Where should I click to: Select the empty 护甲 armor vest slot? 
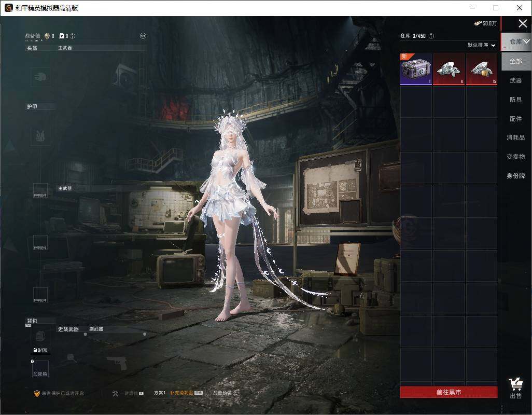coord(40,136)
